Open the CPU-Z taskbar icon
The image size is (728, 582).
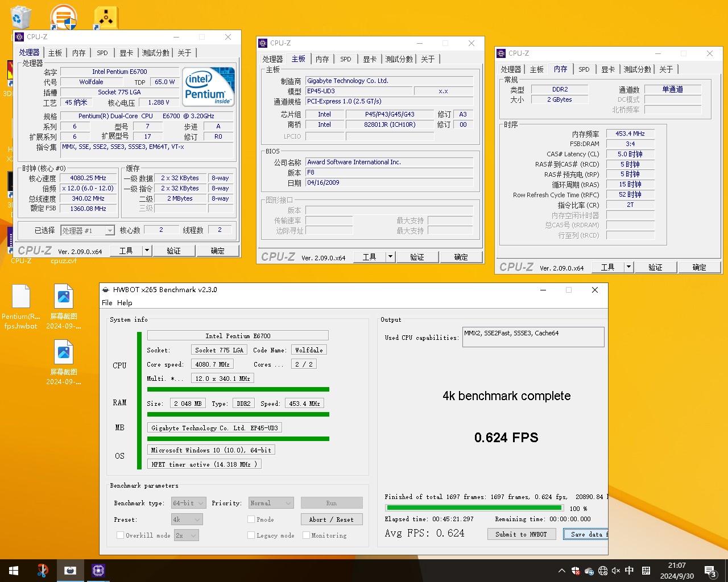(98, 571)
